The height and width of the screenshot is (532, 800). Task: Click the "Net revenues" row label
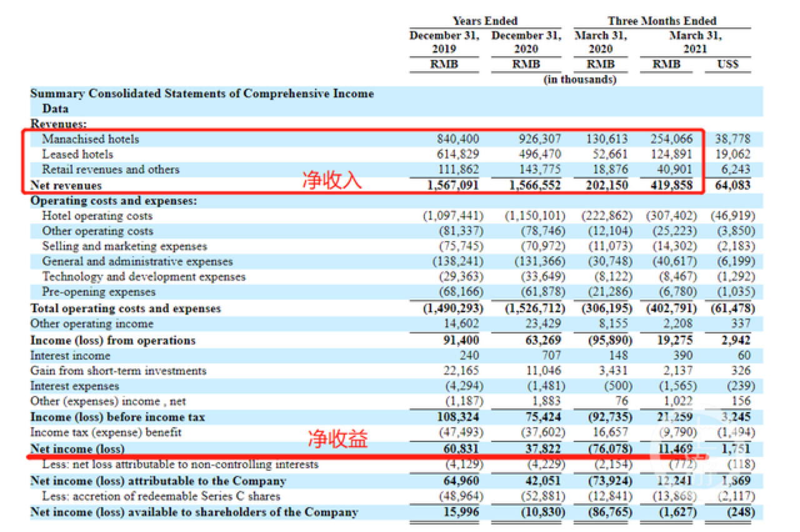66,185
